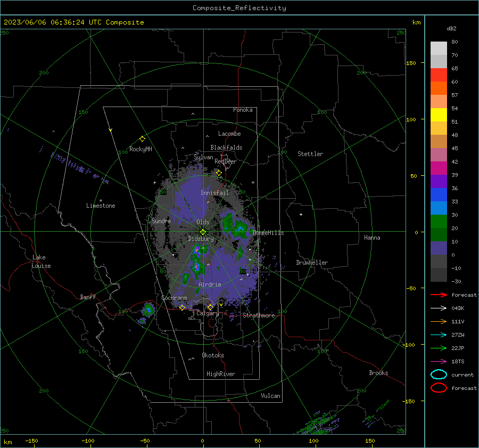Click the Lake Louise label

[x=42, y=262]
